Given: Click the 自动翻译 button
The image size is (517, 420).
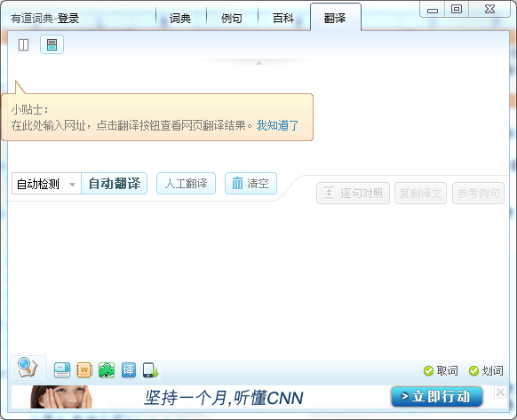Looking at the screenshot, I should 114,184.
